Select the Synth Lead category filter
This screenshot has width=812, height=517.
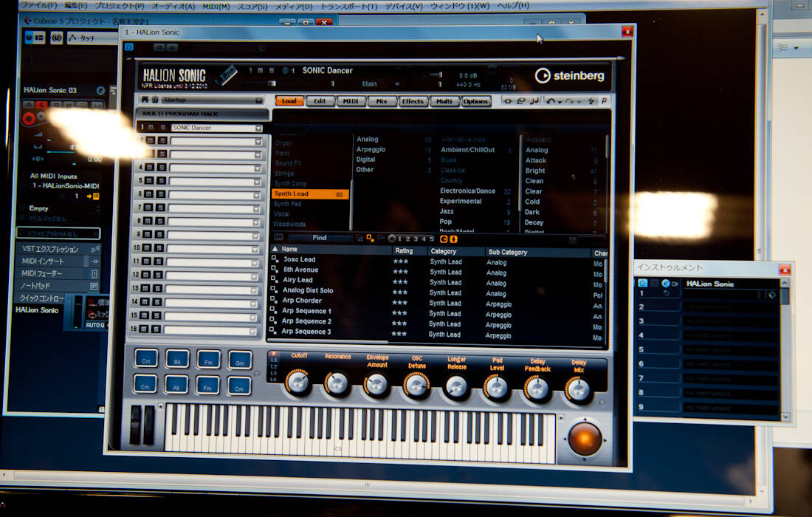coord(310,194)
